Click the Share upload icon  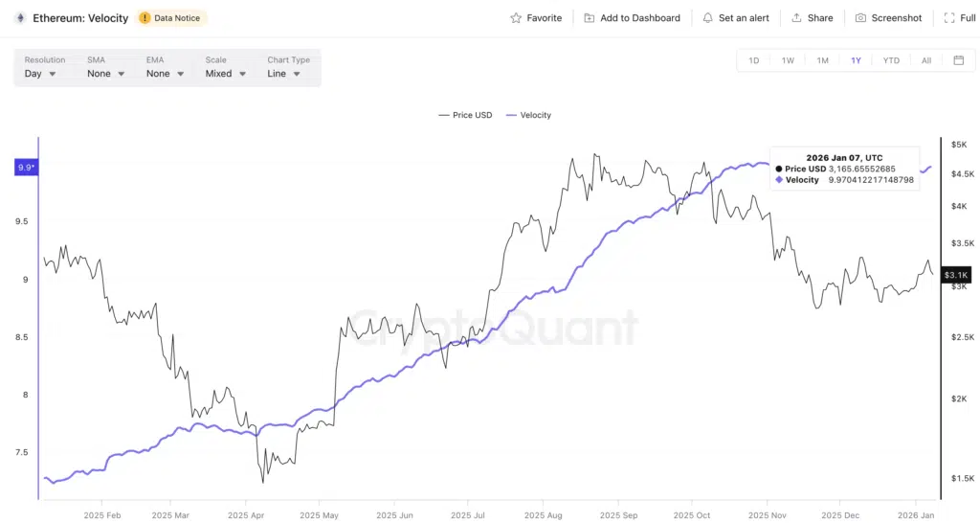coord(796,18)
